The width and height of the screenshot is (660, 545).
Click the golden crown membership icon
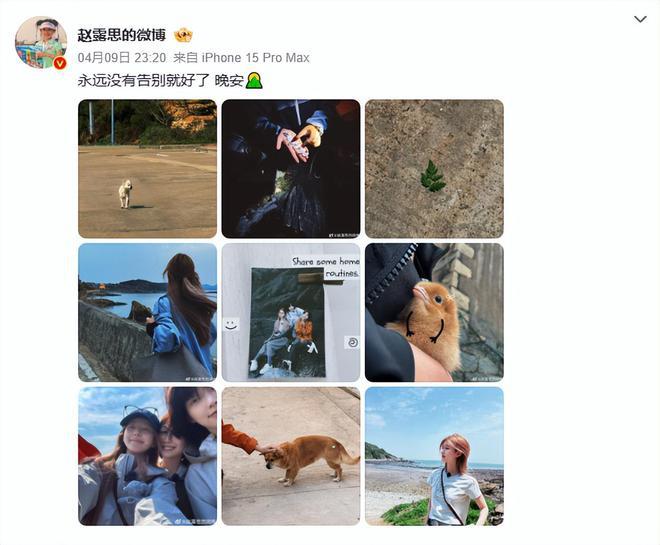183,35
